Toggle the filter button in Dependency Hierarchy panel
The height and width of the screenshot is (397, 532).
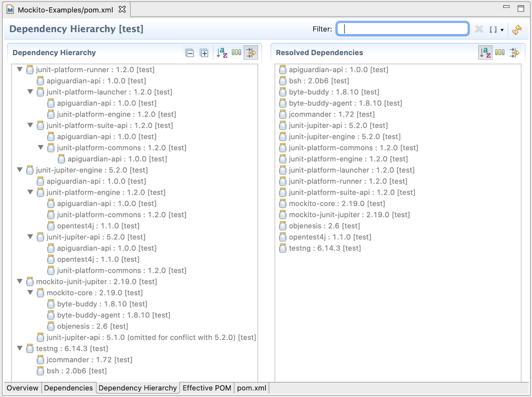[x=250, y=53]
